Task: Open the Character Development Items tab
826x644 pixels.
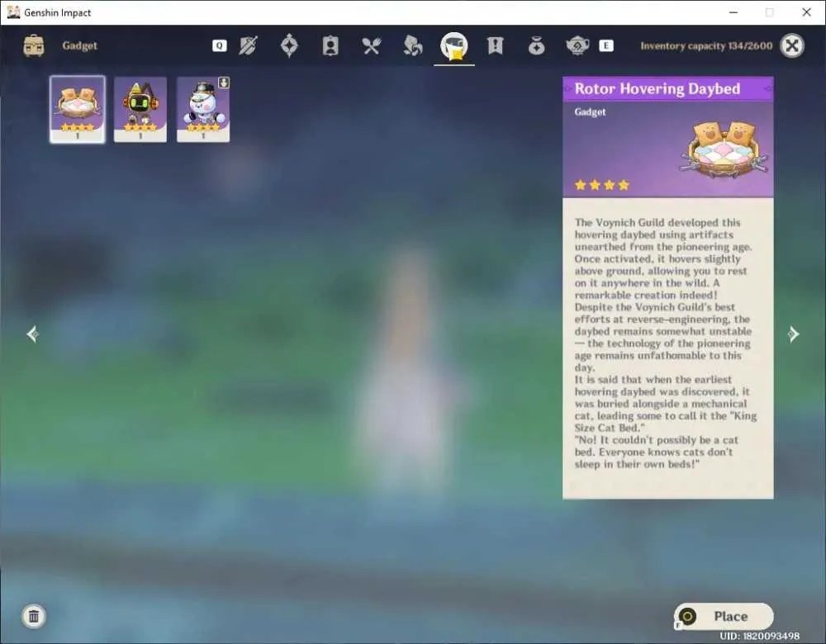Action: pyautogui.click(x=330, y=45)
